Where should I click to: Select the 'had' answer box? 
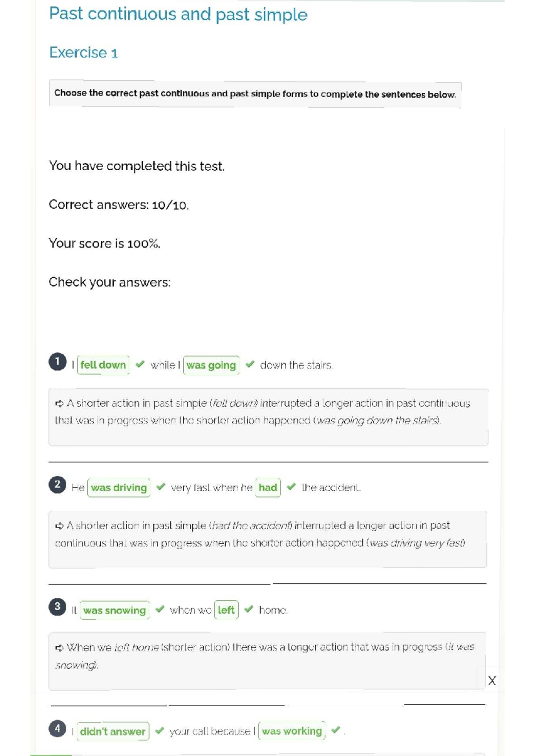tap(268, 488)
